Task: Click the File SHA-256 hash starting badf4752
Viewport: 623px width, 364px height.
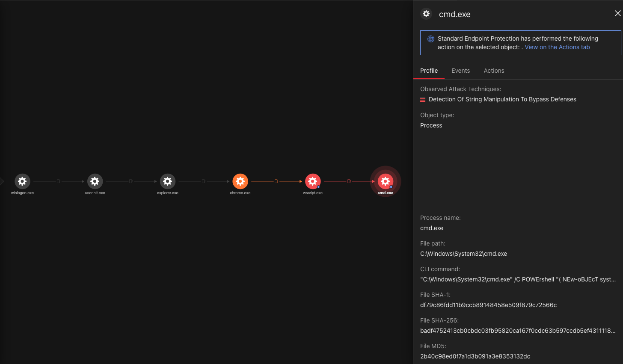Action: coord(518,331)
